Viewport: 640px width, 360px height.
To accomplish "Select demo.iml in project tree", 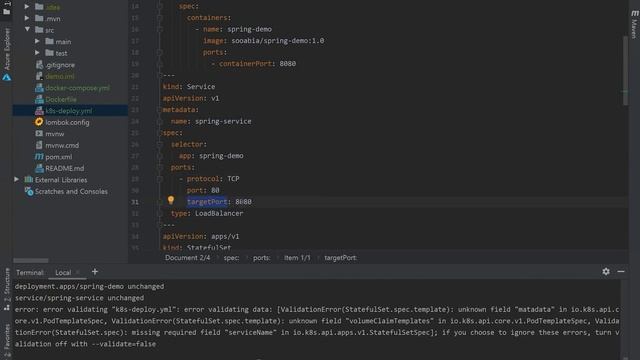I will click(60, 76).
